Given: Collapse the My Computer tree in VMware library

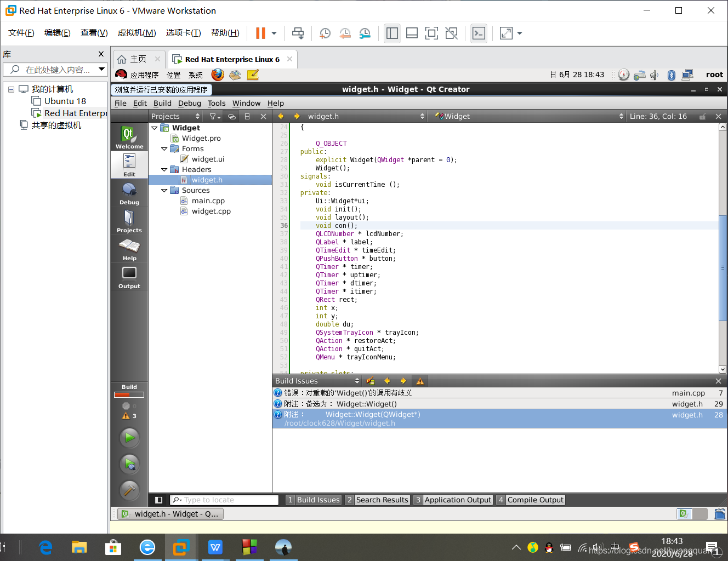Looking at the screenshot, I should pos(11,89).
